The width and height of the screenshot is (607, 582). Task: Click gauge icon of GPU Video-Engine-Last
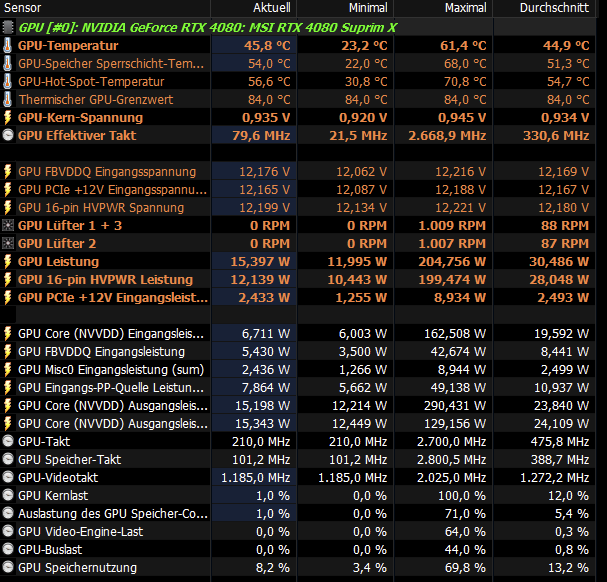tap(8, 531)
